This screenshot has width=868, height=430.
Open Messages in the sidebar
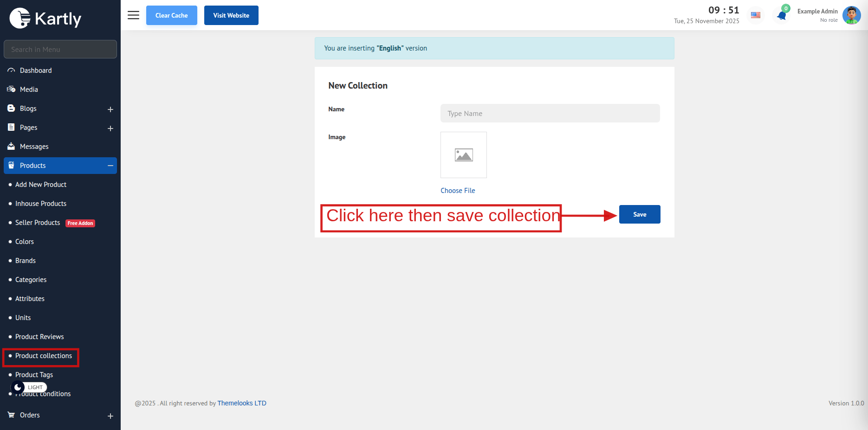[x=34, y=147]
